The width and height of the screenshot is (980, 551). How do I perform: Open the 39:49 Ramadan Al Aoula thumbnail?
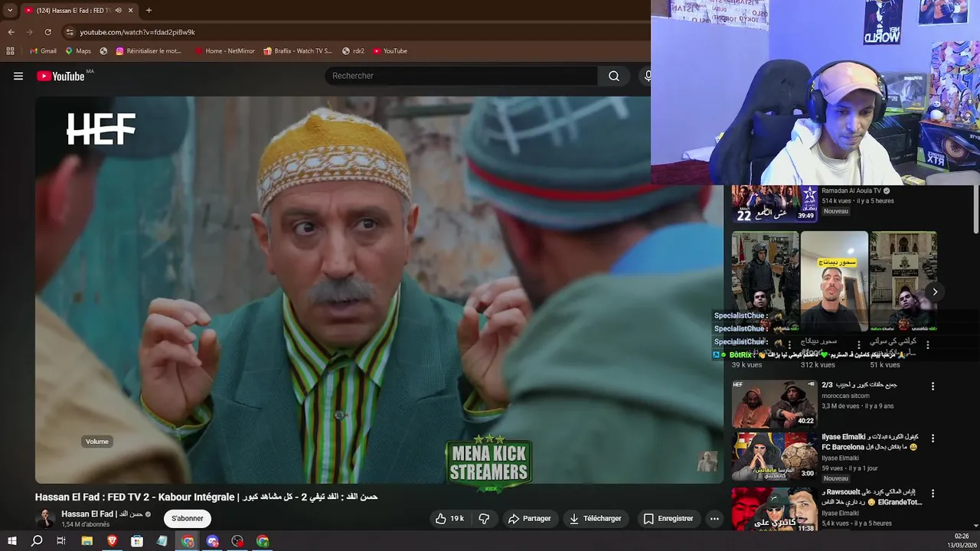click(774, 204)
